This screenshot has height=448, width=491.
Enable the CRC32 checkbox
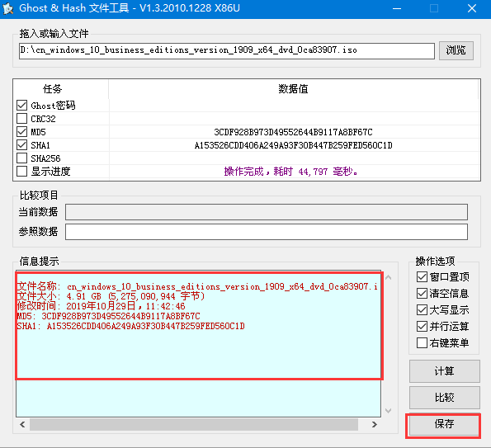(21, 118)
